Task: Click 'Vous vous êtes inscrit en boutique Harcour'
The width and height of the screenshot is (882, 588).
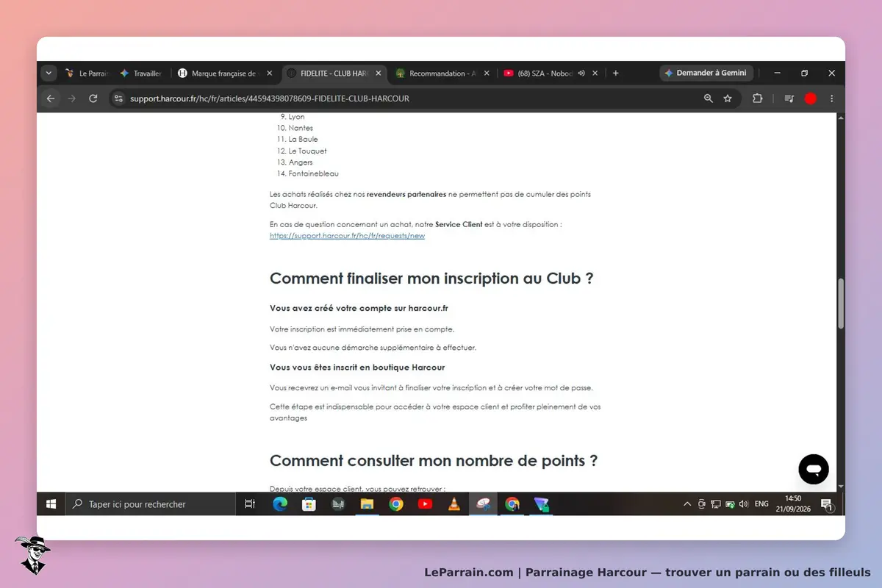Action: coord(357,367)
